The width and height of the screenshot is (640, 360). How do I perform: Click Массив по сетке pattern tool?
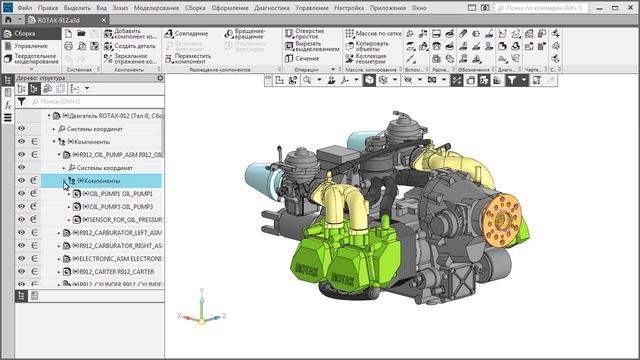[x=373, y=33]
